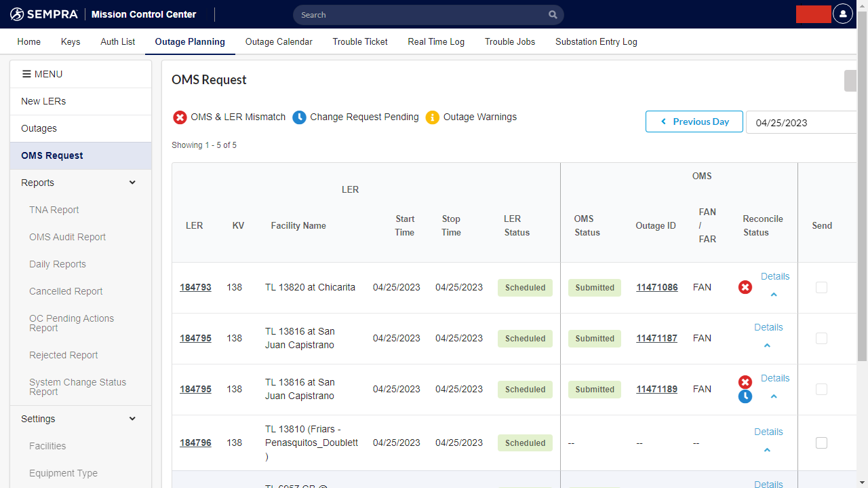868x488 pixels.
Task: Click the red color block in header
Action: 813,14
